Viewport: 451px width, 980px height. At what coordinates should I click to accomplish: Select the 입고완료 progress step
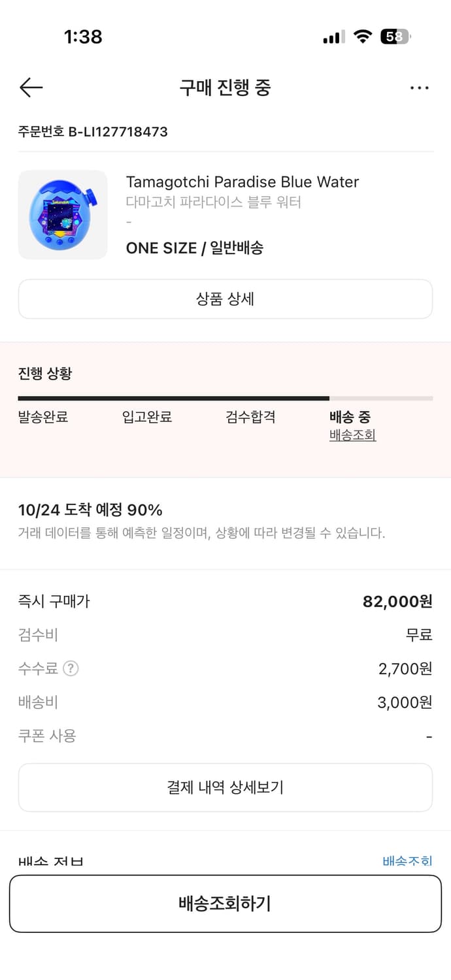147,417
